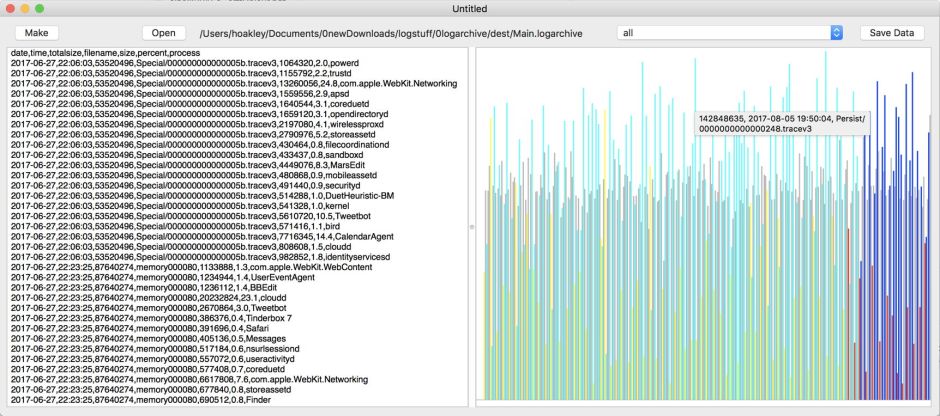The image size is (940, 416).
Task: Click the Open button
Action: tap(164, 33)
